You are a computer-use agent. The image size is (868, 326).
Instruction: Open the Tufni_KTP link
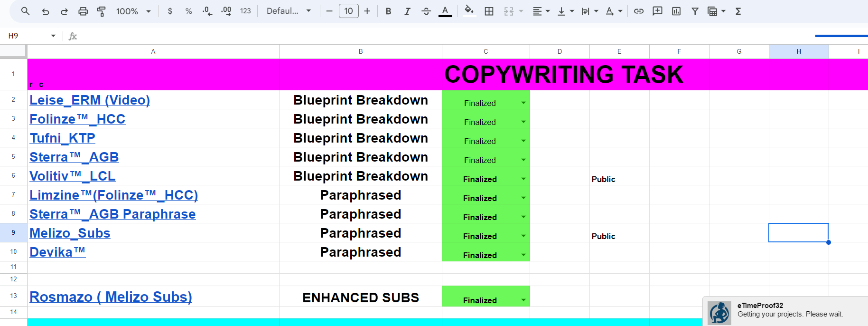click(63, 138)
